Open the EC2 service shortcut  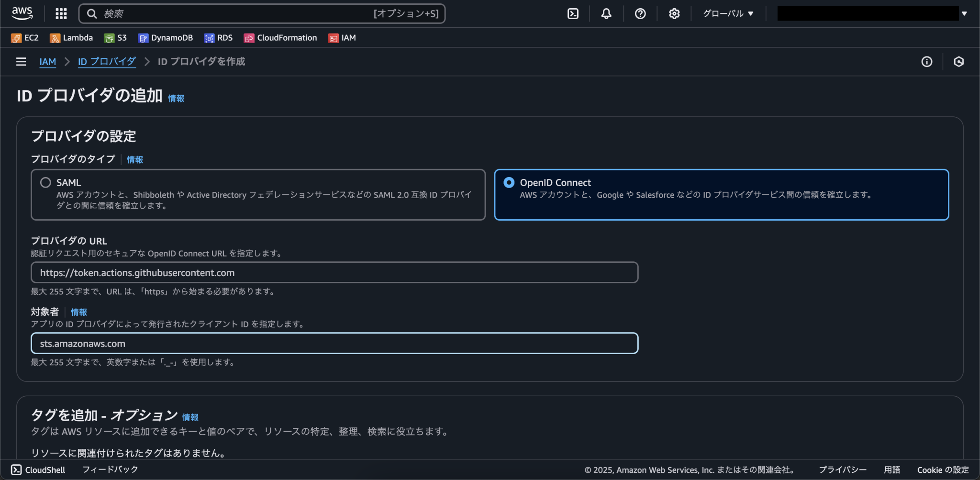25,37
